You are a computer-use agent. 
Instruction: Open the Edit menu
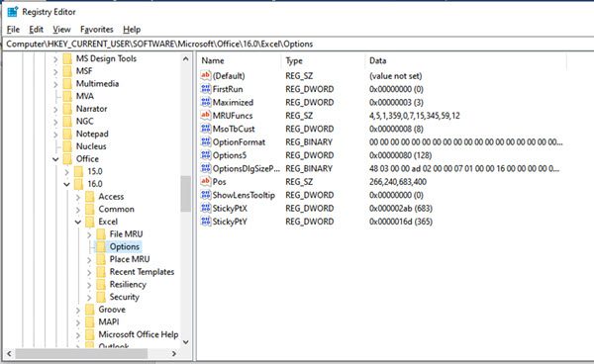pyautogui.click(x=36, y=30)
